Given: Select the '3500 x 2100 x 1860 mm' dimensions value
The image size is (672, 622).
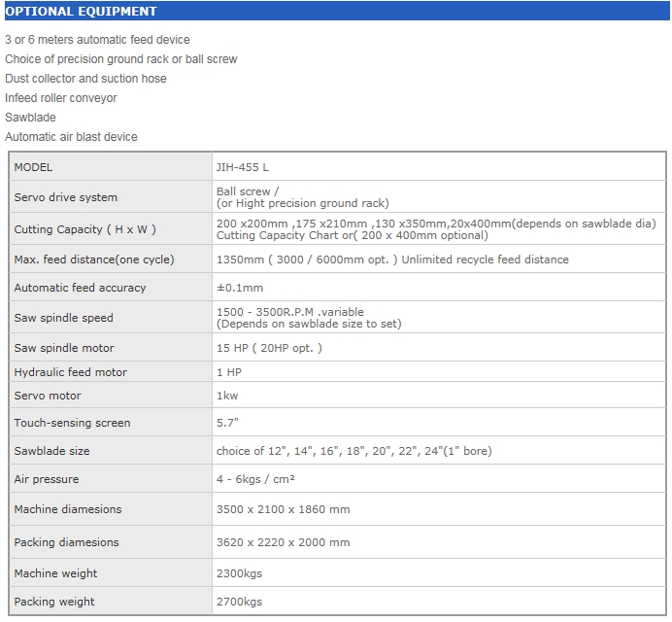Looking at the screenshot, I should 284,509.
